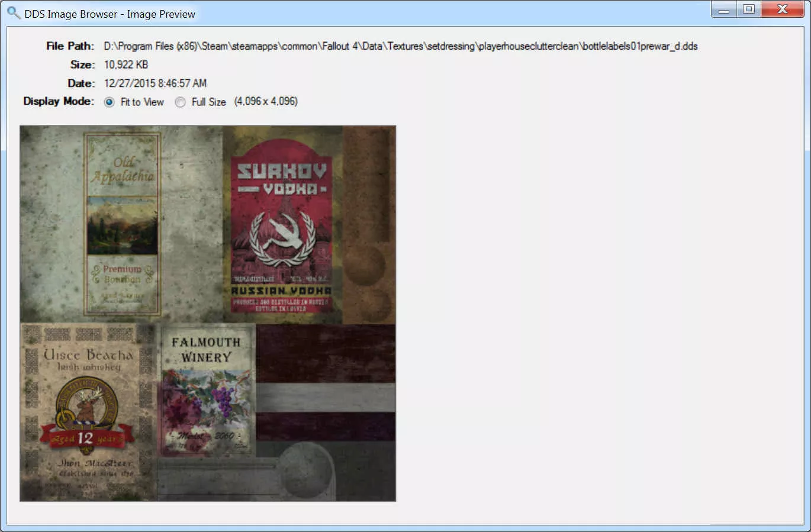811x532 pixels.
Task: Click the date value 12/27/2015 8:46:57 AM
Action: pos(155,83)
